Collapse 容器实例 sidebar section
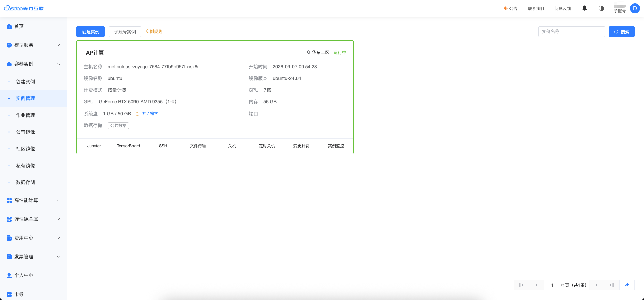Viewport: 644px width, 300px height. [34, 64]
